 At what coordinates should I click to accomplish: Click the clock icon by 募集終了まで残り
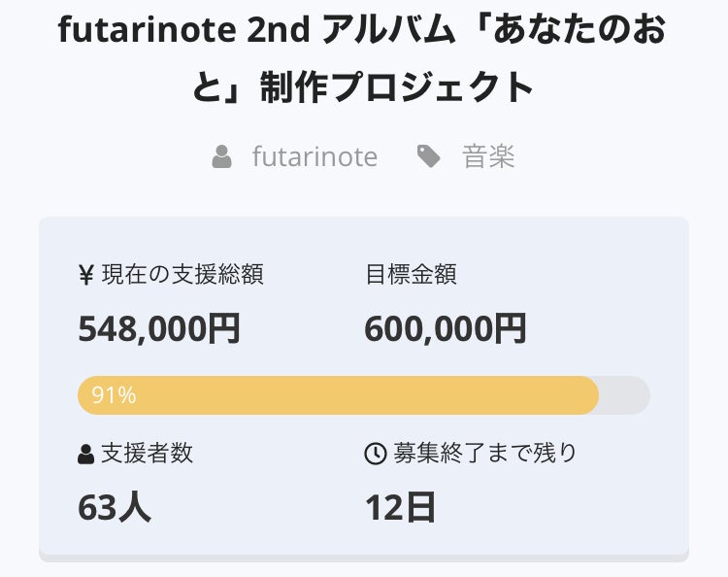tap(375, 454)
